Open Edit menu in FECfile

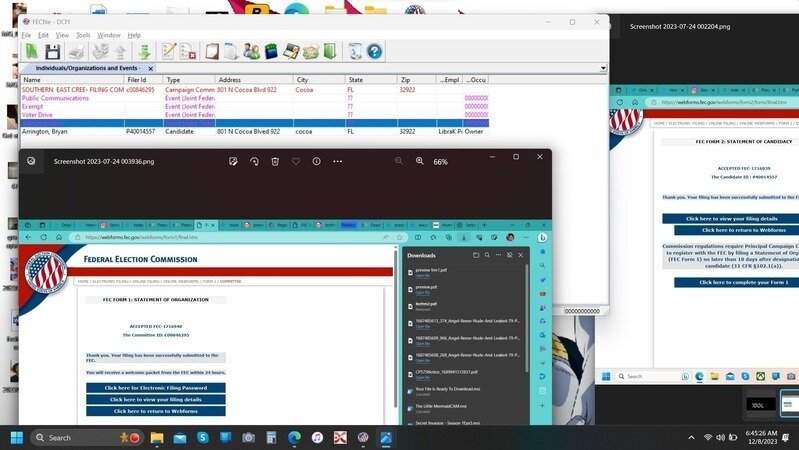[43, 35]
